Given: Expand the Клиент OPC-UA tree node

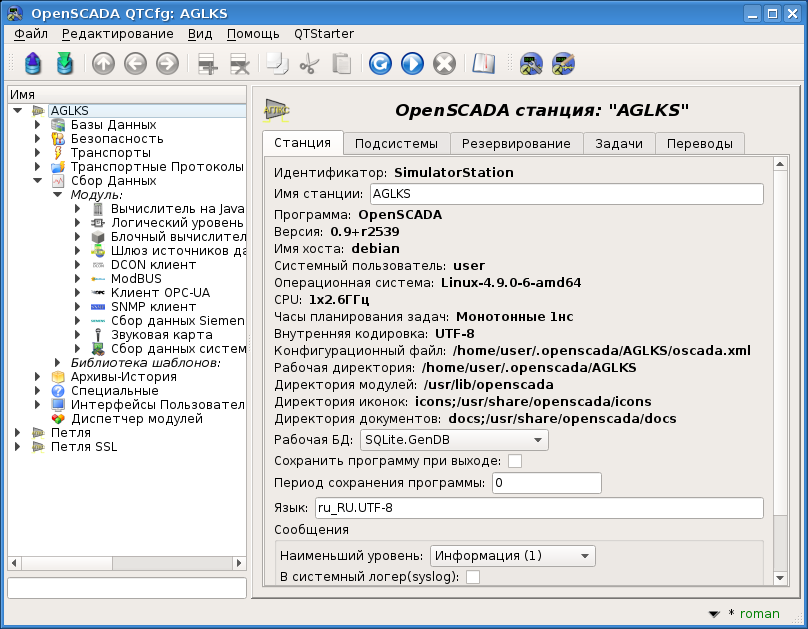Looking at the screenshot, I should pos(77,293).
